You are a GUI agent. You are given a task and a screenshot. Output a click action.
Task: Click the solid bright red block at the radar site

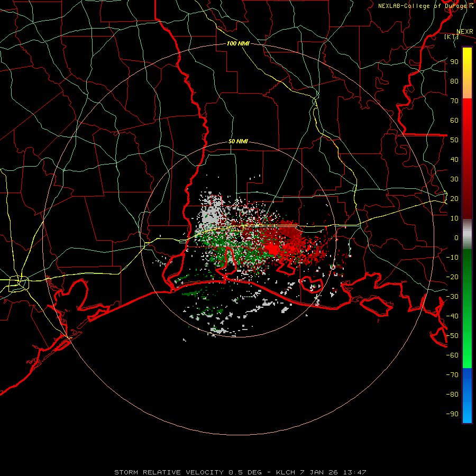(x=273, y=250)
